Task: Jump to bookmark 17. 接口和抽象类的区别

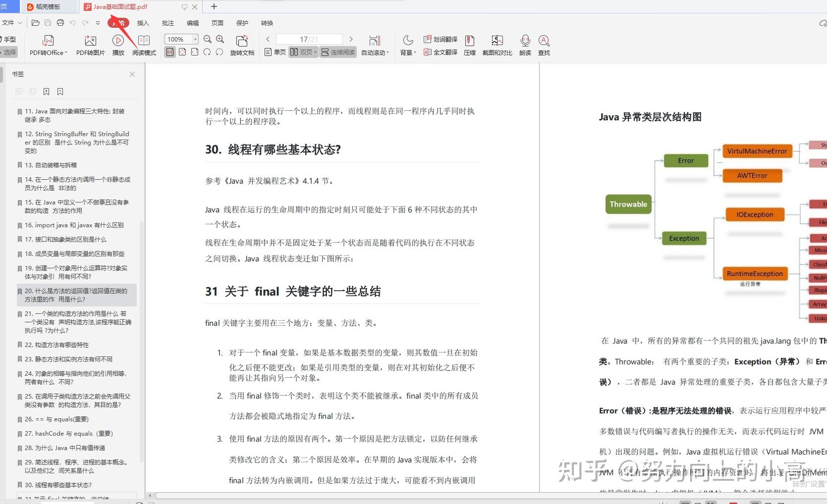Action: (65, 240)
